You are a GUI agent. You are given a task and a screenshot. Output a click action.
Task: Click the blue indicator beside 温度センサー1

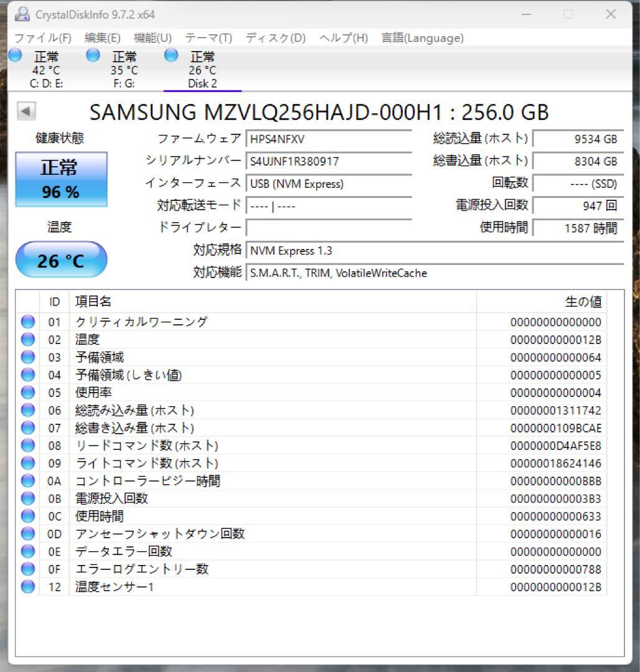(x=27, y=586)
